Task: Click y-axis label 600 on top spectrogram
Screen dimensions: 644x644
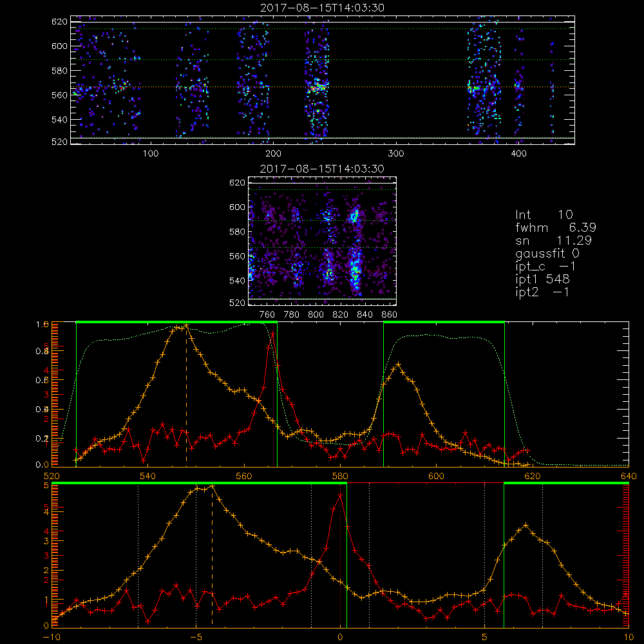Action: [x=59, y=46]
